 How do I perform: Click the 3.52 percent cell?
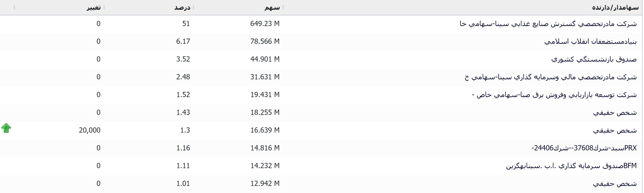pyautogui.click(x=183, y=59)
